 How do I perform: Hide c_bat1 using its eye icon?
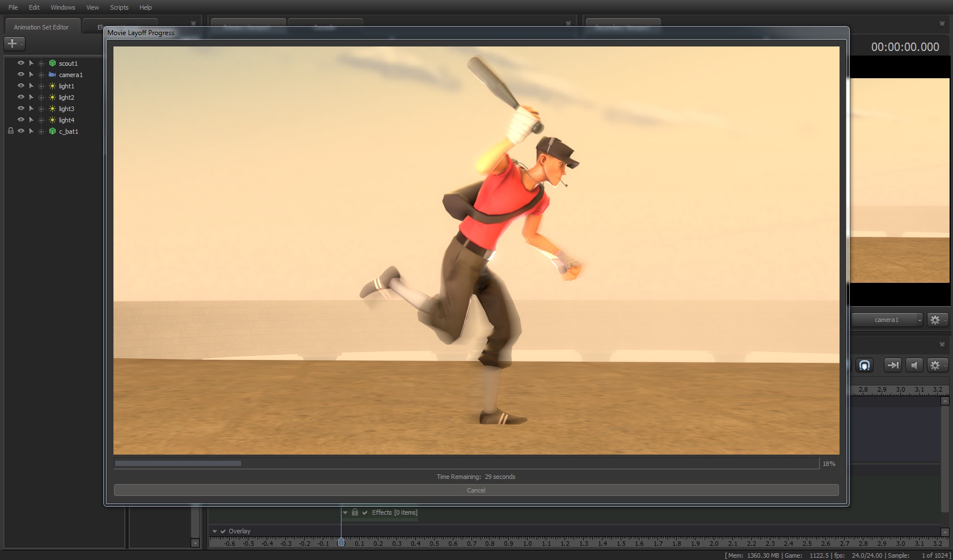21,131
